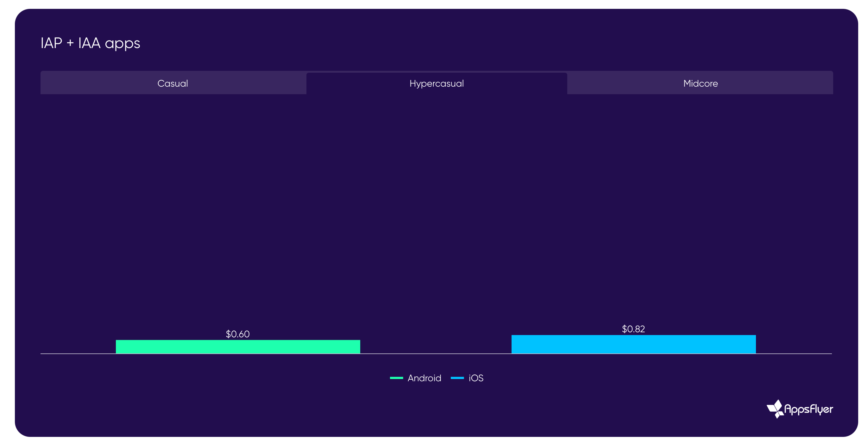Screen dimensions: 868x447
Task: Toggle iOS series in legend
Action: (x=467, y=378)
